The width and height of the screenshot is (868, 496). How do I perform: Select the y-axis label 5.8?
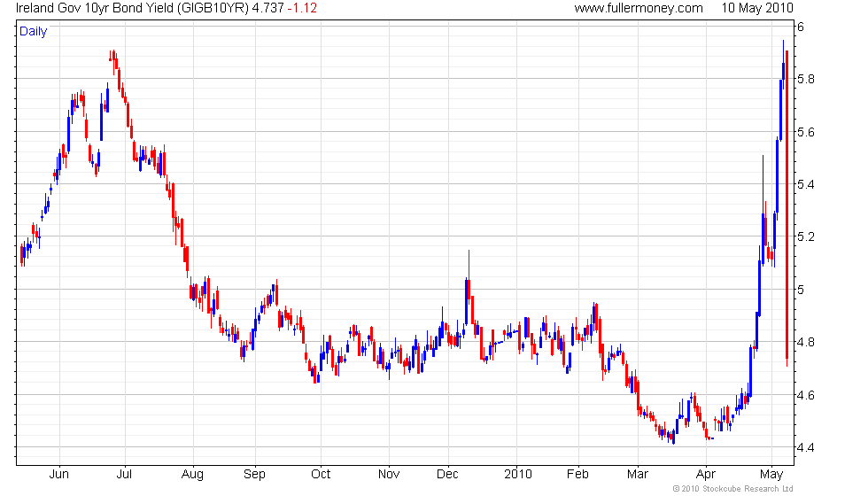click(805, 79)
